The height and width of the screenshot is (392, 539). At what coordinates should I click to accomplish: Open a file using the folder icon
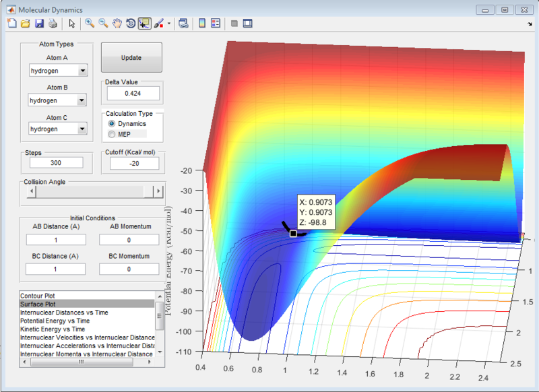pyautogui.click(x=25, y=24)
